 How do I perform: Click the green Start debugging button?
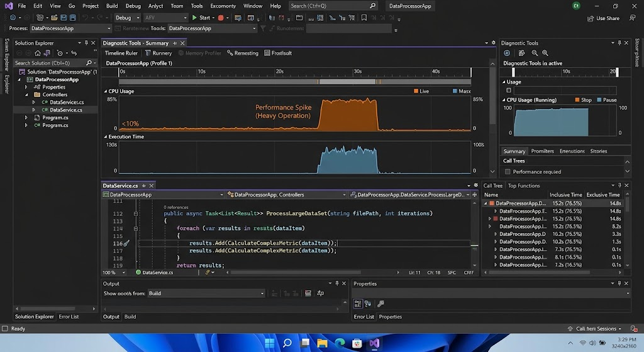tap(194, 18)
